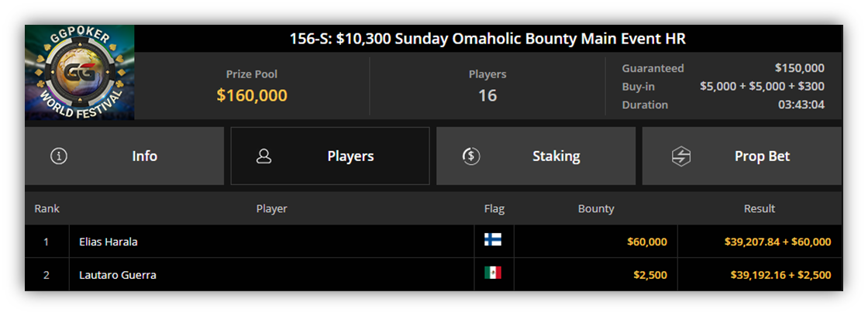Open the Staking tab
The height and width of the screenshot is (316, 868).
click(536, 156)
